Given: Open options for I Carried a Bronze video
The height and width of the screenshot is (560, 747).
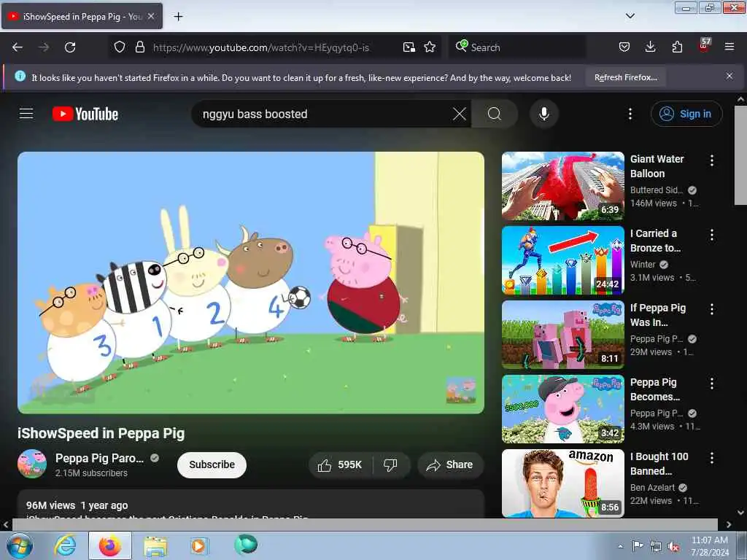Looking at the screenshot, I should pos(712,235).
